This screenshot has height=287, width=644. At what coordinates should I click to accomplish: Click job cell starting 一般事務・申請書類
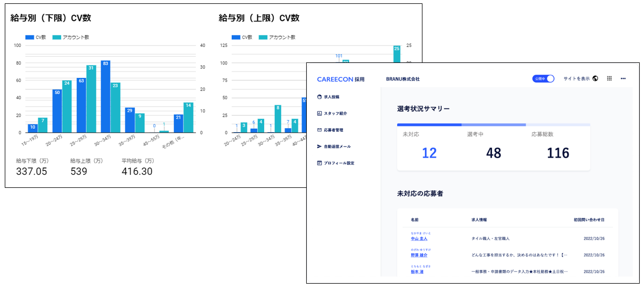coord(520,272)
